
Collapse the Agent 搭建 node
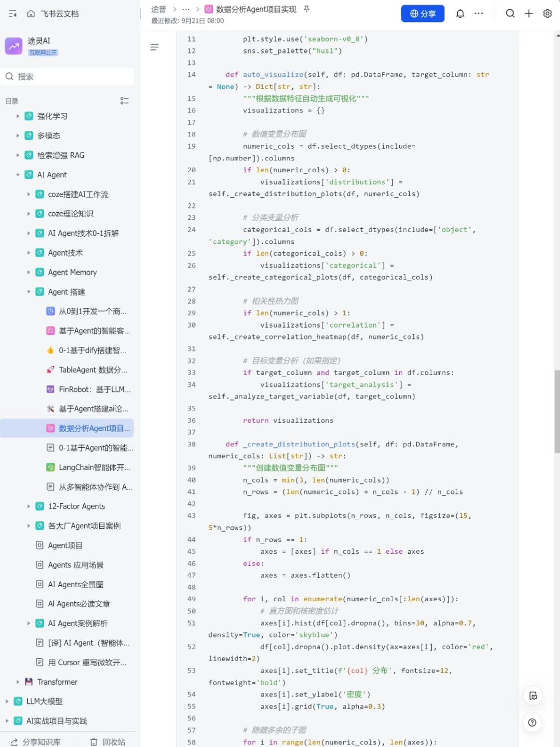point(28,292)
